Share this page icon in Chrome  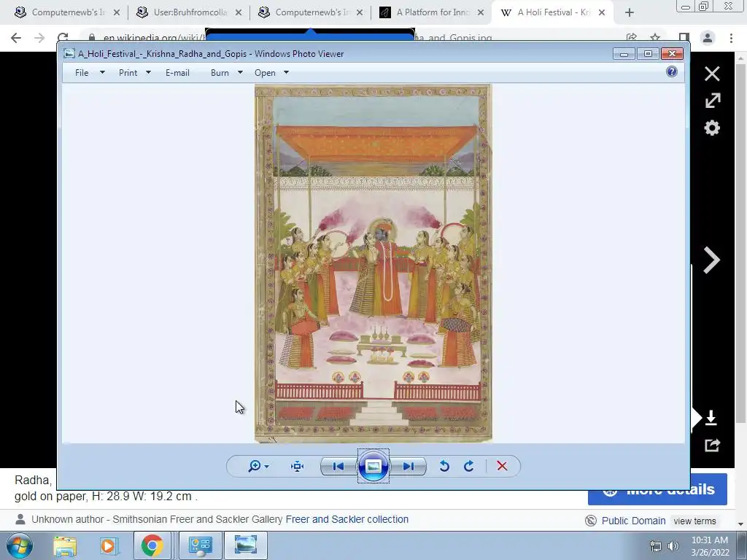coord(632,37)
